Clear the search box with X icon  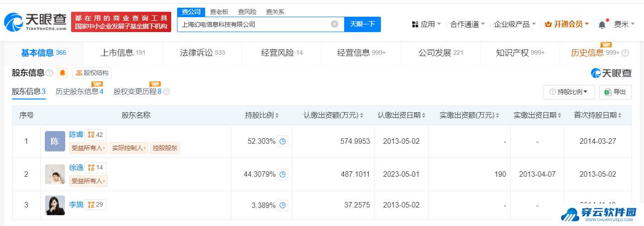pyautogui.click(x=335, y=24)
